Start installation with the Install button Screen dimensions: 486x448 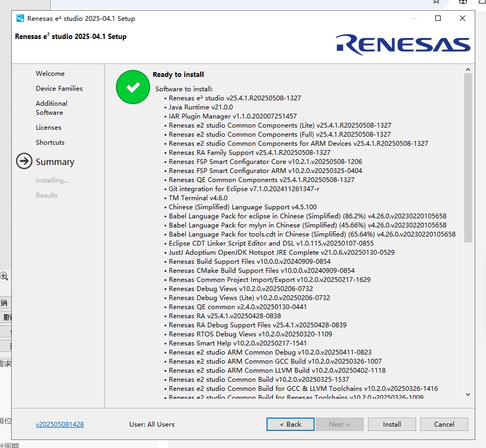392,424
